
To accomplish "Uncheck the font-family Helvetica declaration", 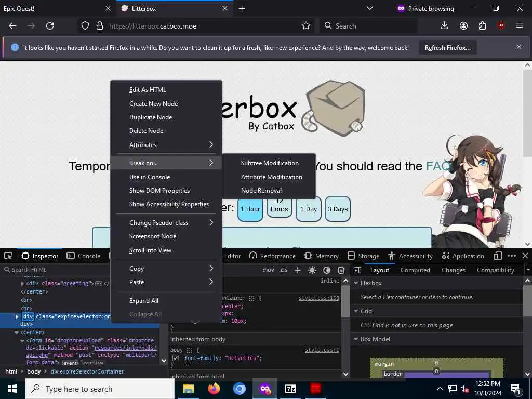I will [x=176, y=358].
